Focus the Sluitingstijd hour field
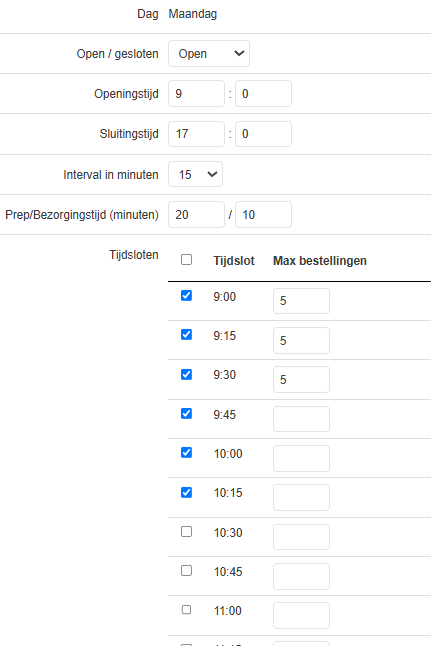The height and width of the screenshot is (646, 431). (196, 134)
